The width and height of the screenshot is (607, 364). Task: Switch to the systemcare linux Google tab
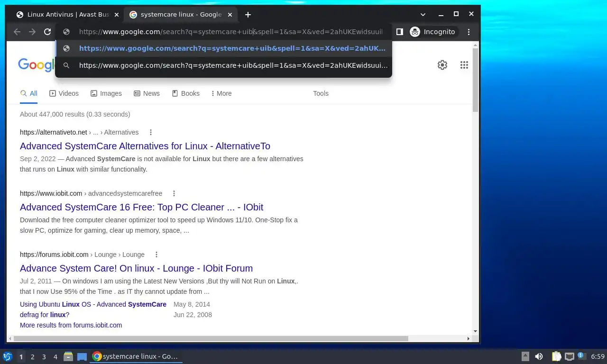(180, 15)
